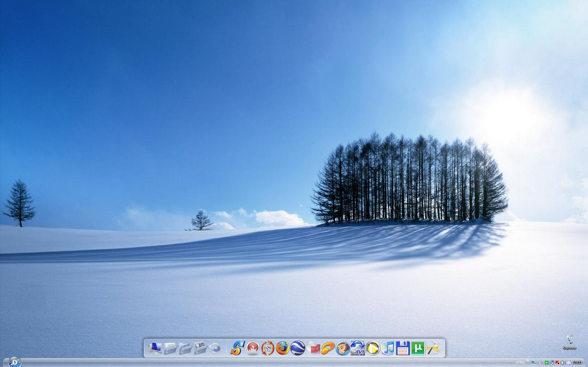Launch the orange S arrow application

pyautogui.click(x=237, y=348)
